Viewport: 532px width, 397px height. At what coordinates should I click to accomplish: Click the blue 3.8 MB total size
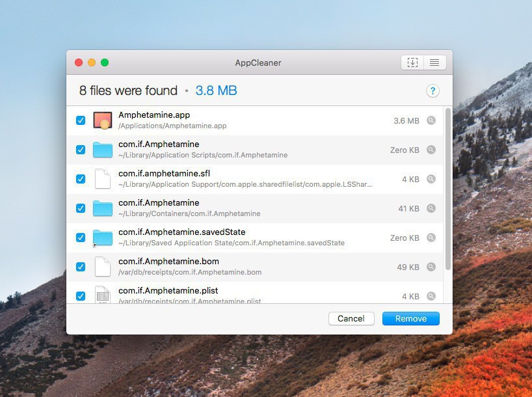[x=216, y=90]
